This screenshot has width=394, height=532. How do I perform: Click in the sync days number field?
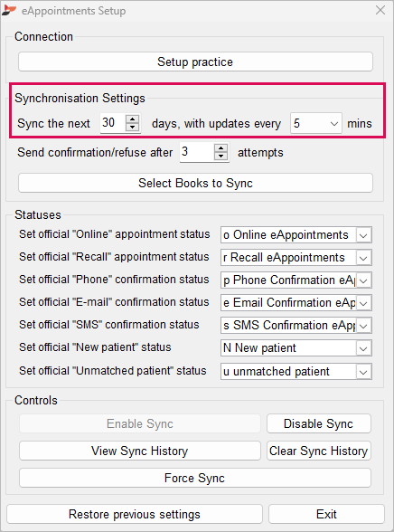113,123
